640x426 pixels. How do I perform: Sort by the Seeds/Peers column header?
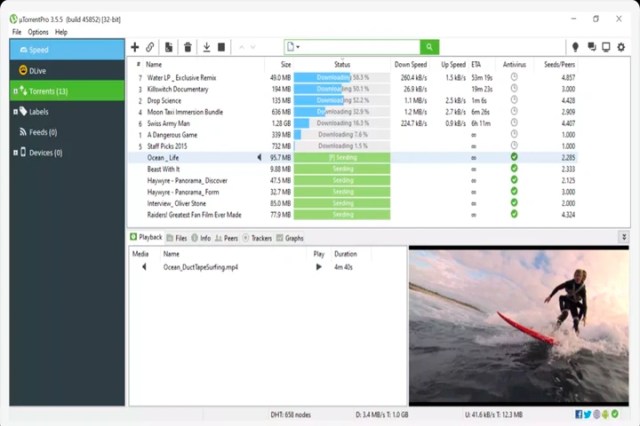coord(559,64)
